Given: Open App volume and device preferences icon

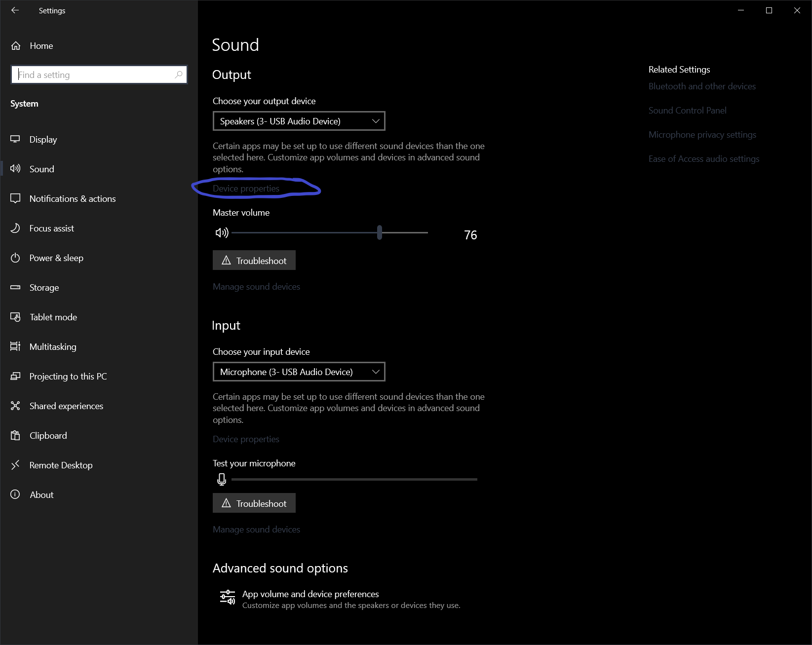Looking at the screenshot, I should point(228,597).
